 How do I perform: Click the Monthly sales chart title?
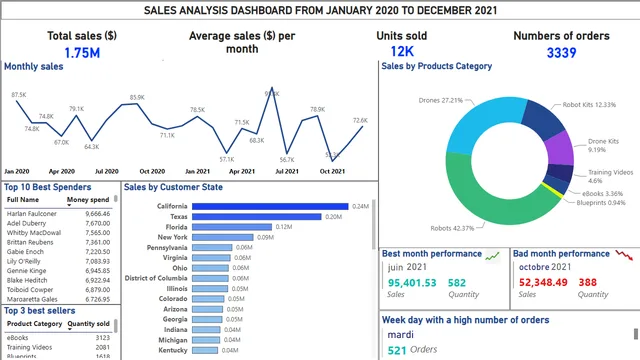33,67
